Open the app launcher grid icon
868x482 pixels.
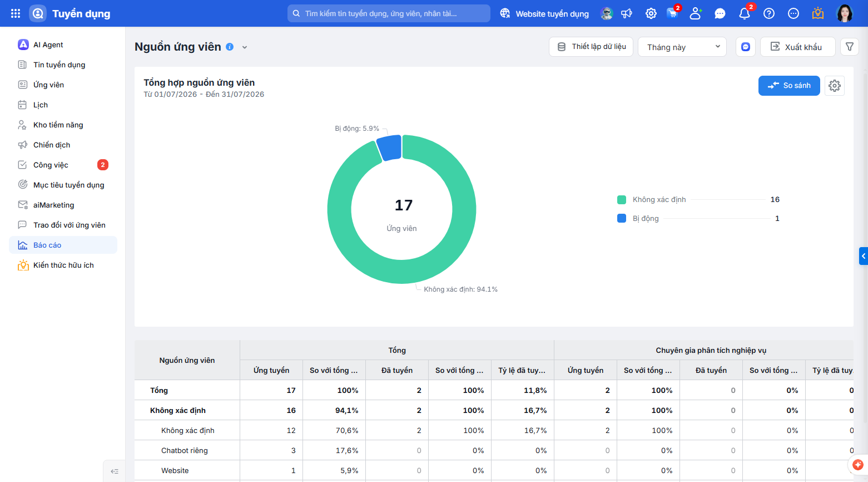16,13
